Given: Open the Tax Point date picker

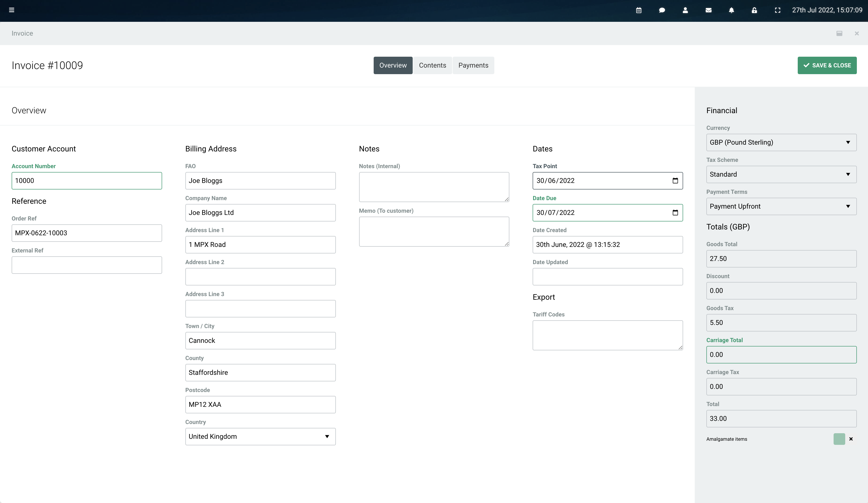Looking at the screenshot, I should click(675, 181).
